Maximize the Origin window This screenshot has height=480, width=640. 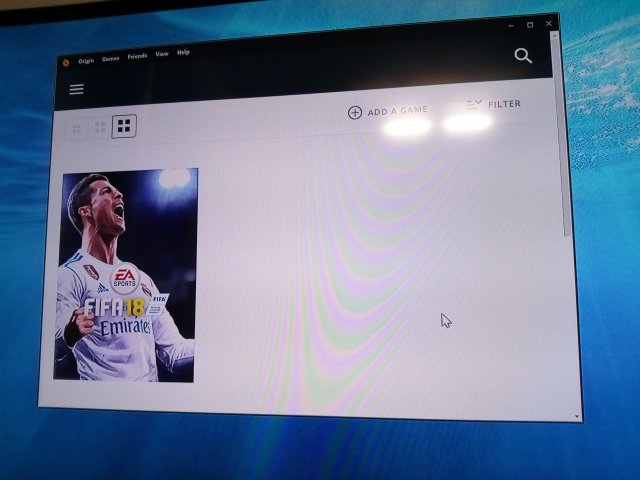[530, 25]
